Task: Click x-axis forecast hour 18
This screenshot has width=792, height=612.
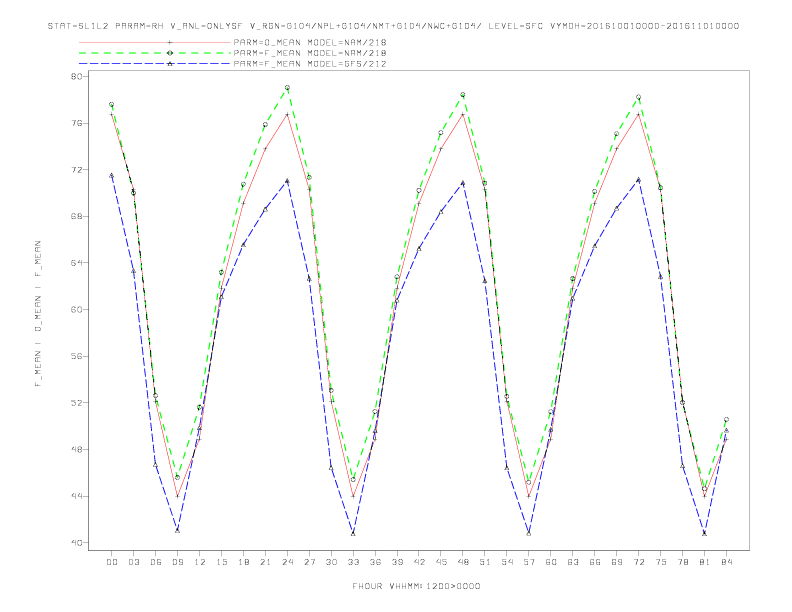Action: coord(243,562)
